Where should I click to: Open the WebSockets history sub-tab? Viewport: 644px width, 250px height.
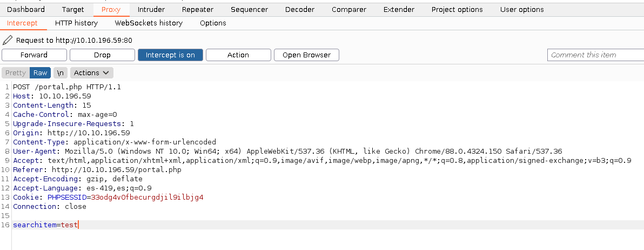tap(149, 23)
